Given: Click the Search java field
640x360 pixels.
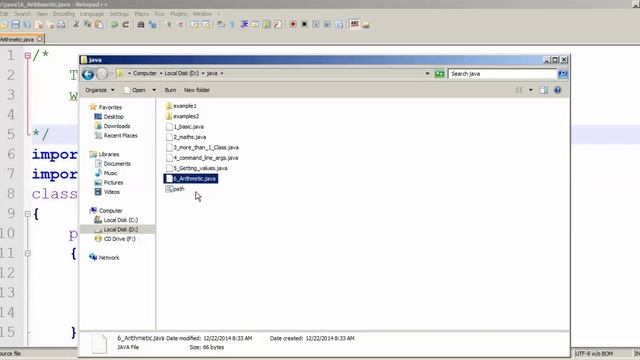Looking at the screenshot, I should pos(502,74).
